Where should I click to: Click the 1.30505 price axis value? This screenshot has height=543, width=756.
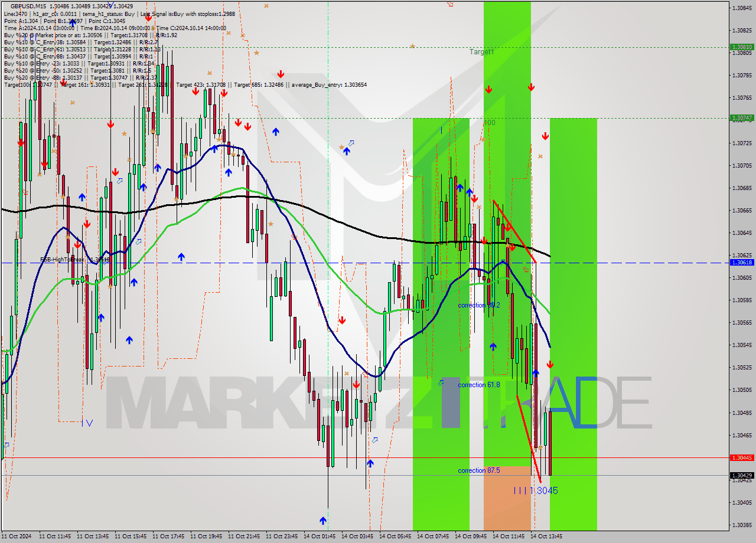pos(742,390)
